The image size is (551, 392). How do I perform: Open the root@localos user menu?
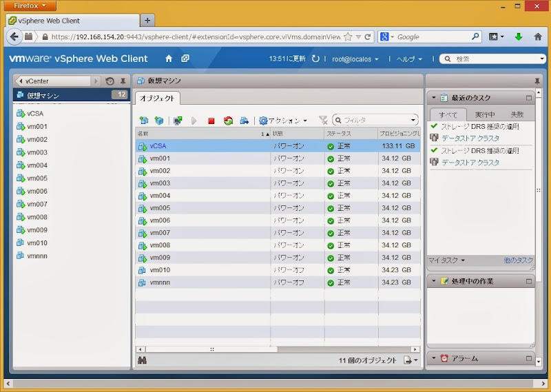(x=355, y=59)
